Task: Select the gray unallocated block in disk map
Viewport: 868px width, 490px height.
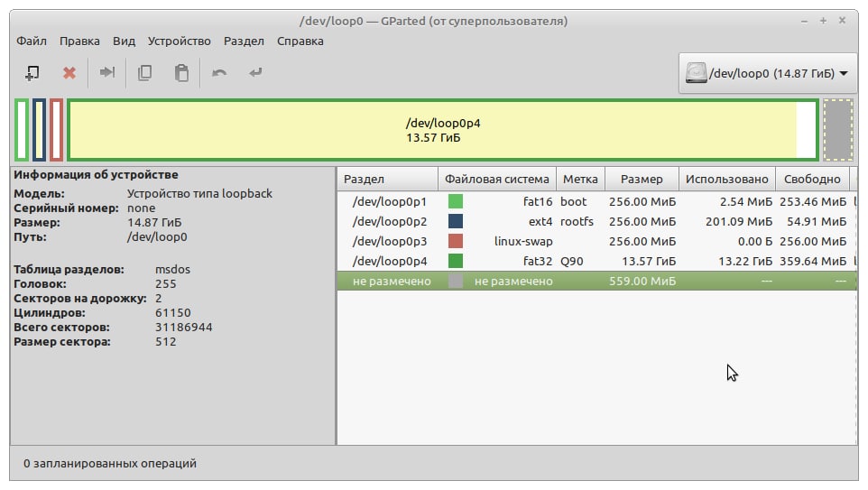Action: click(x=838, y=130)
